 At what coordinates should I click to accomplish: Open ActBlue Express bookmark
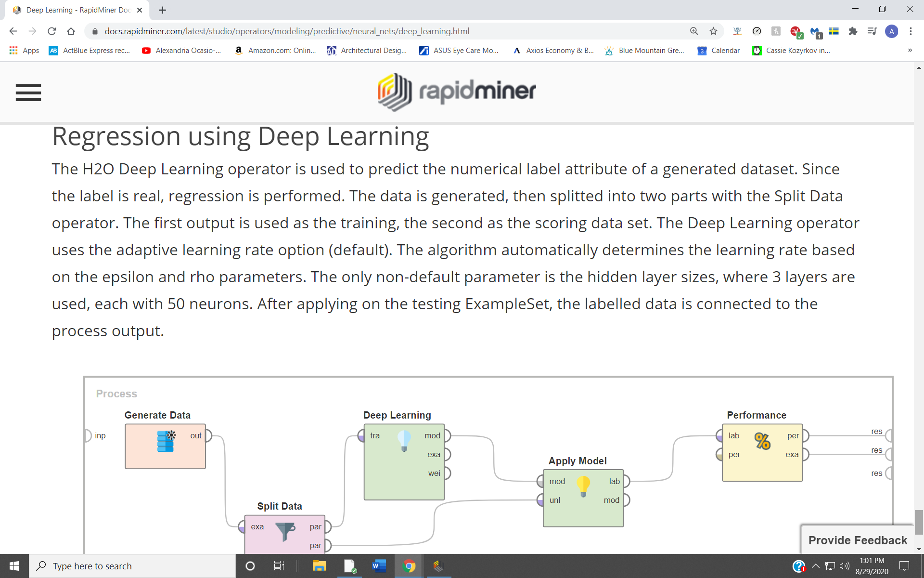(x=90, y=51)
